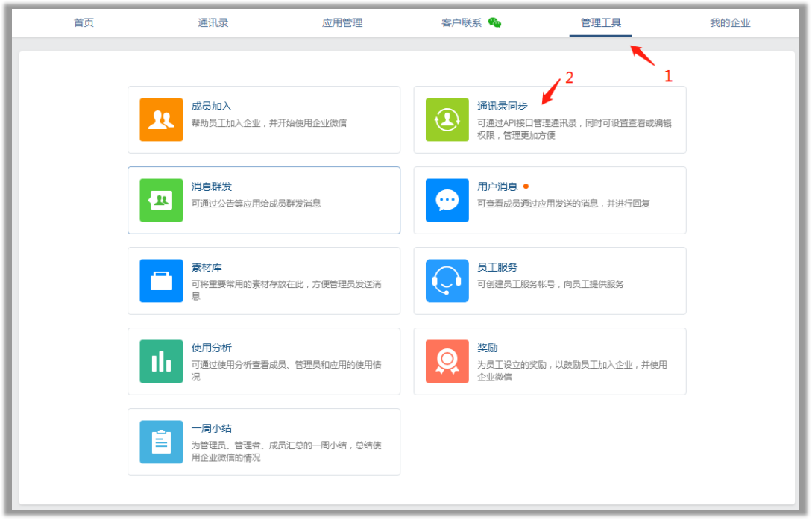The width and height of the screenshot is (812, 520).
Task: Click the orange 成员加入 icon
Action: click(161, 119)
